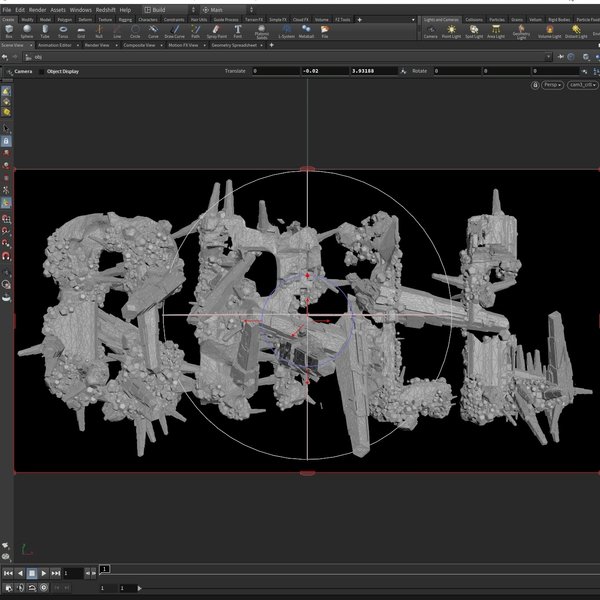Screen dimensions: 600x600
Task: Jump to last frame
Action: pos(56,573)
